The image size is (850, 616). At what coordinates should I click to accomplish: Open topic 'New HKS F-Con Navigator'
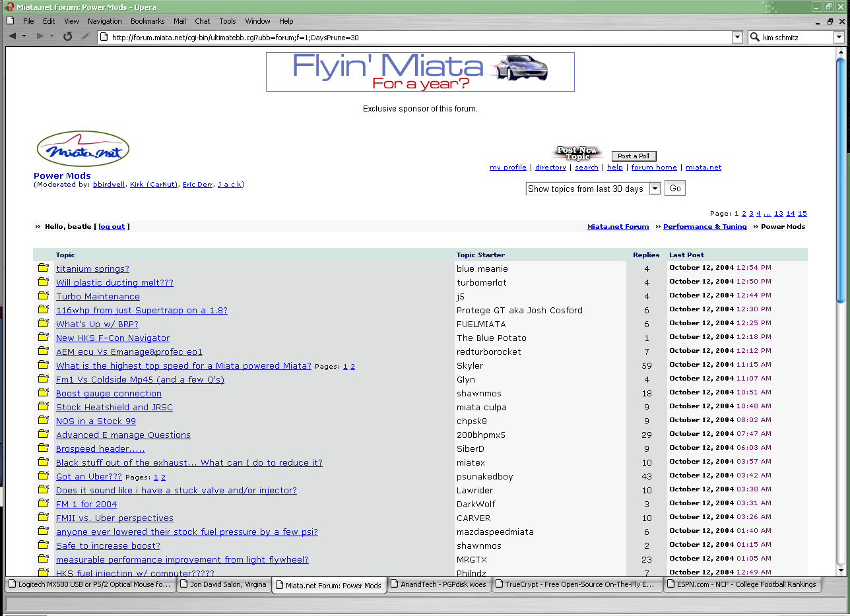pos(113,338)
